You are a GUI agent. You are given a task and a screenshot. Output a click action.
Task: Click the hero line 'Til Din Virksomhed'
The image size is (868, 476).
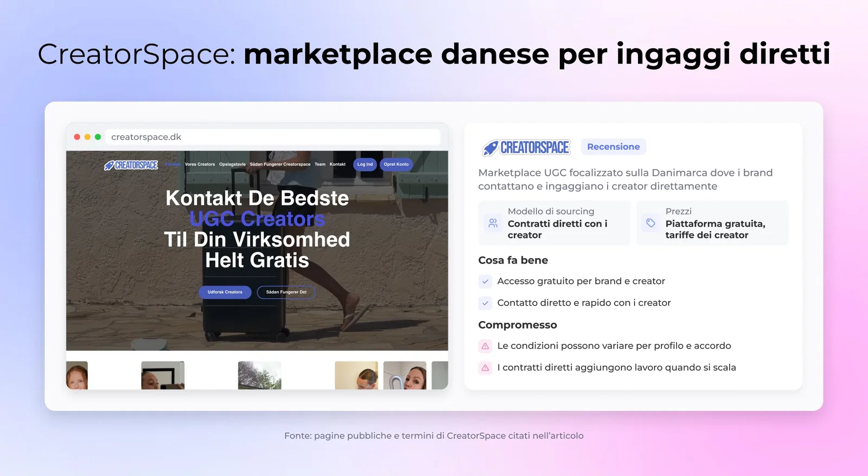point(257,240)
